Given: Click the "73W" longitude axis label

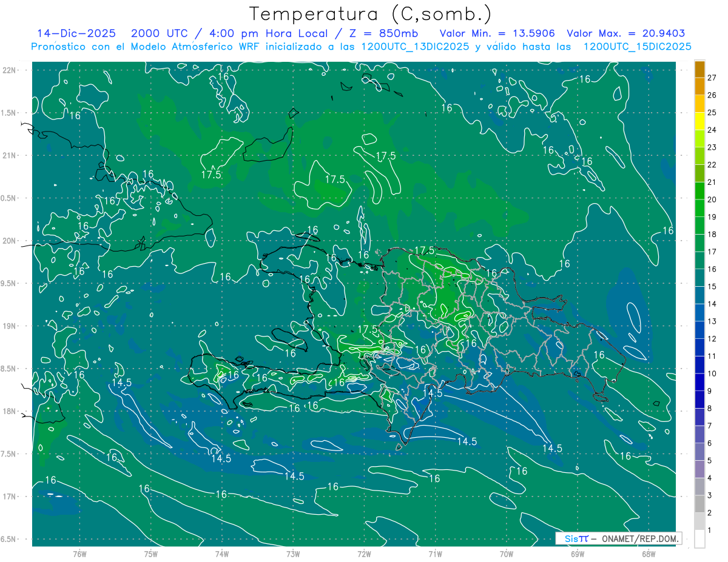Looking at the screenshot, I should point(293,554).
